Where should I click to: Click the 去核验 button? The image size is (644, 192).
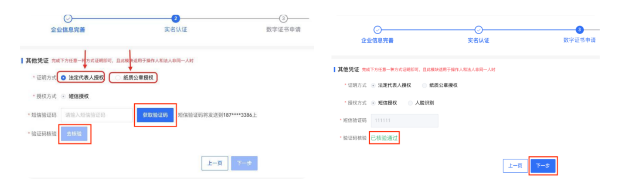click(x=74, y=134)
